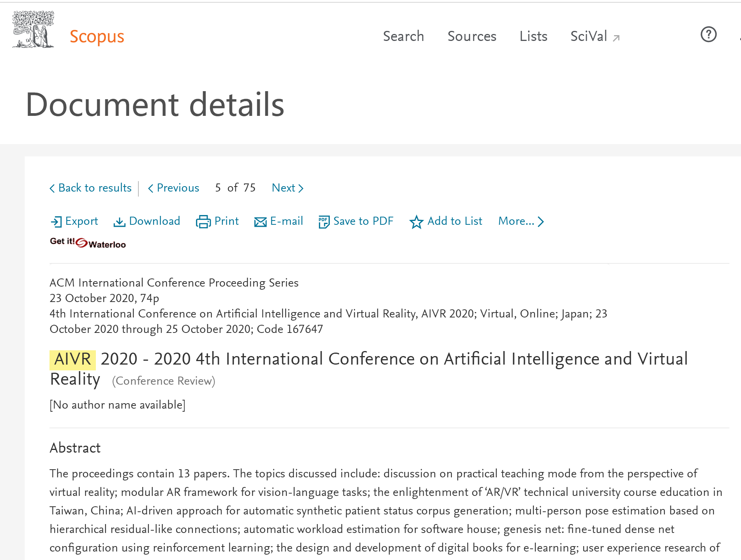741x560 pixels.
Task: Click the printer icon
Action: point(203,222)
